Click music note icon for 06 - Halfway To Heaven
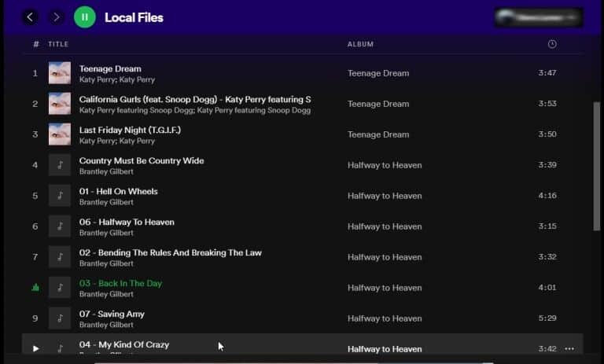Screen dimensions: 604x364 point(60,226)
